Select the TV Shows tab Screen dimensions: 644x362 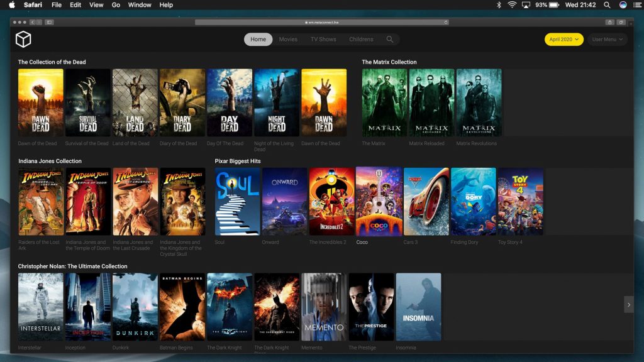click(x=323, y=40)
